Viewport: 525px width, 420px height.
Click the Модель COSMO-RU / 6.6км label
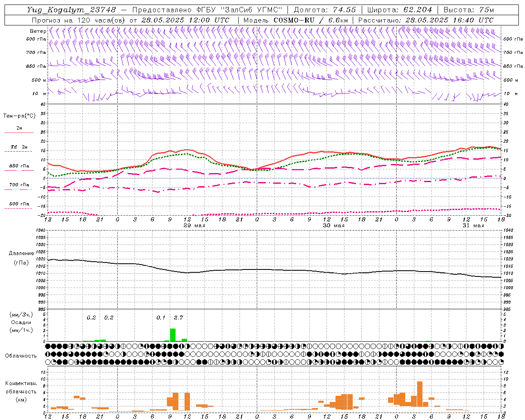[x=296, y=20]
